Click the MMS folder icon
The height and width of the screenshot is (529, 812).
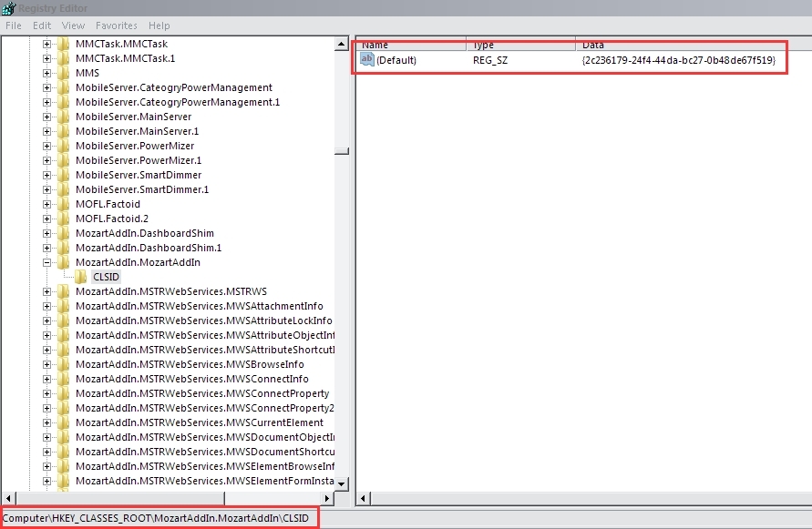click(63, 73)
